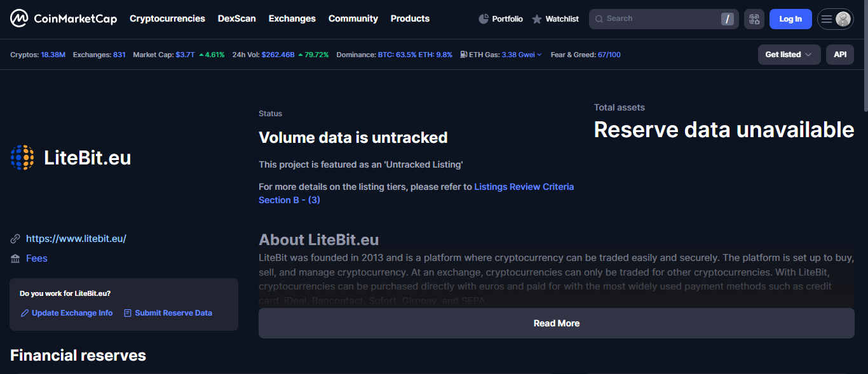Viewport: 868px width, 374px height.
Task: Click the LiteBit.eu exchange logo
Action: coord(22,157)
